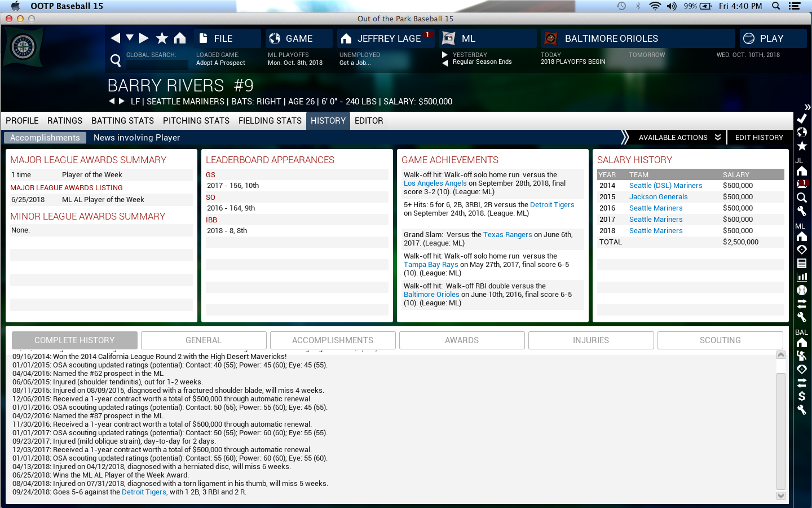Image resolution: width=812 pixels, height=508 pixels.
Task: Click the Edit History button
Action: click(x=759, y=137)
